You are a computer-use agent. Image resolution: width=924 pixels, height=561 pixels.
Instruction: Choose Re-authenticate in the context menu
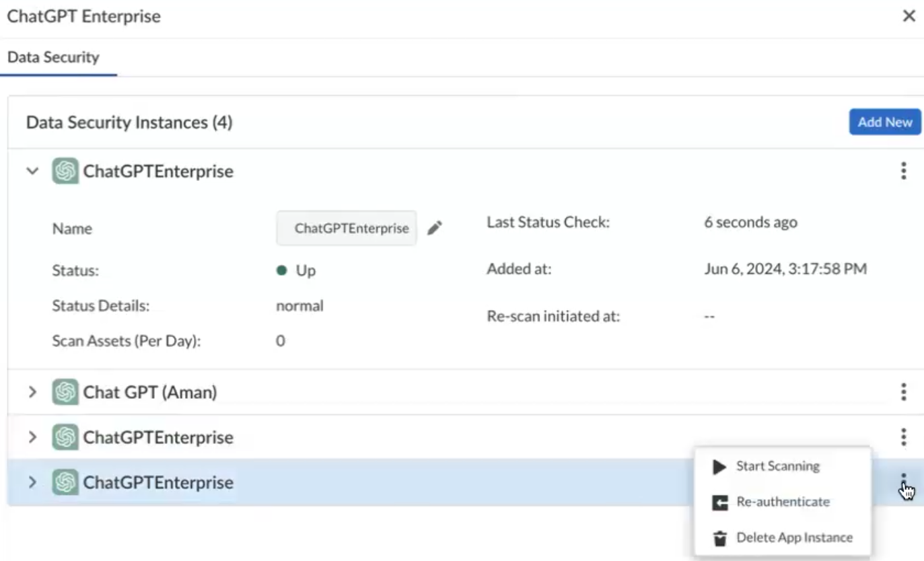click(783, 502)
